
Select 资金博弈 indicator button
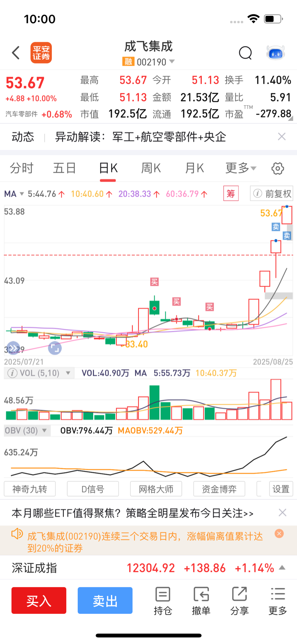pos(219,489)
